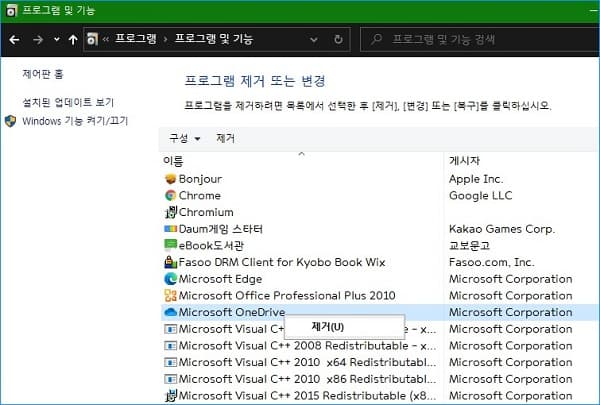
Task: Select eBook도서관 entry text
Action: 211,245
